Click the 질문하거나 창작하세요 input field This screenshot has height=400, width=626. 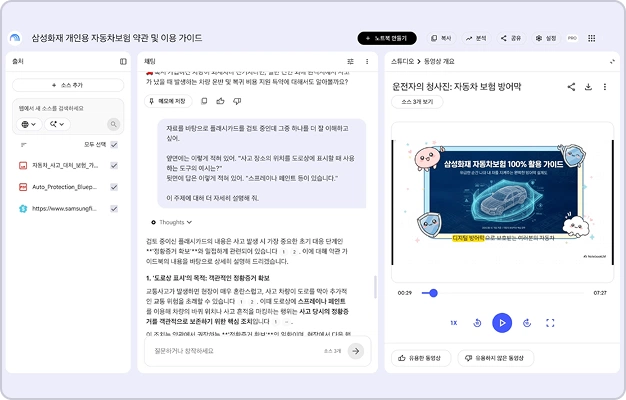236,351
